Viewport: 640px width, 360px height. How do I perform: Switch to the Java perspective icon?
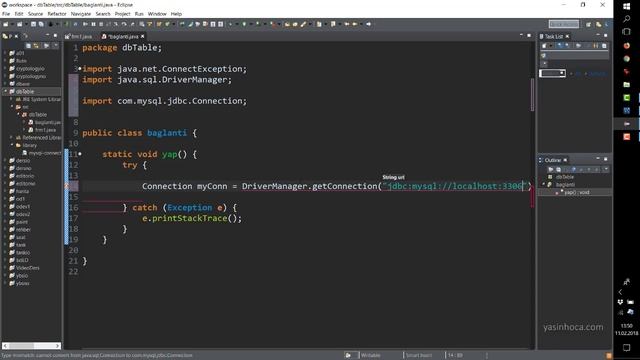(598, 24)
